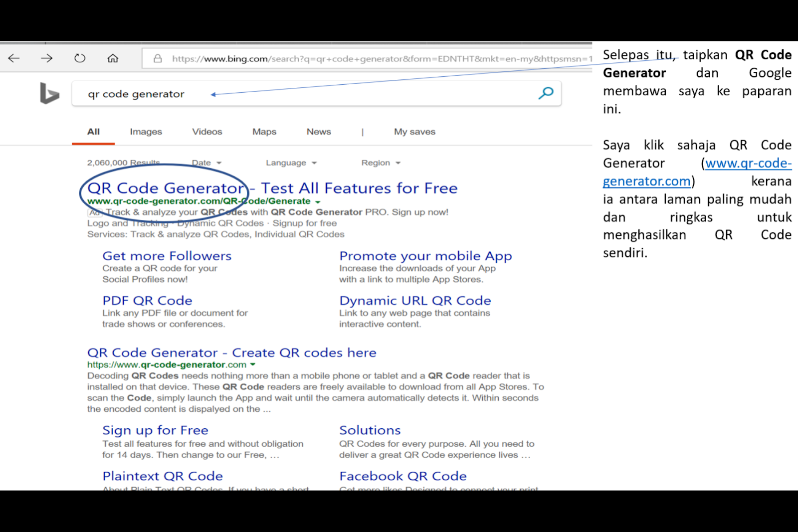Screen dimensions: 798x532
Task: Expand arrow beside https://www.qr-code-generator.com
Action: click(x=253, y=365)
